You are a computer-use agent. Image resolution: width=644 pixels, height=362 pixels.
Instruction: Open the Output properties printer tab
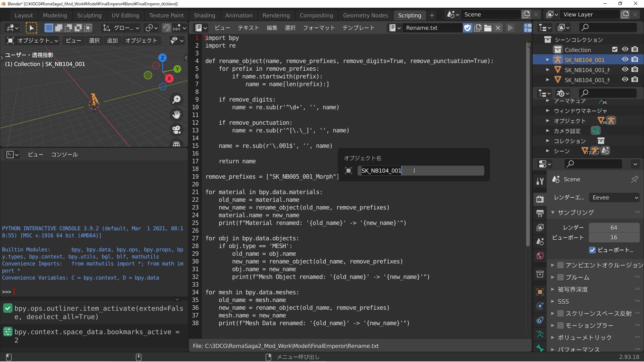(540, 213)
